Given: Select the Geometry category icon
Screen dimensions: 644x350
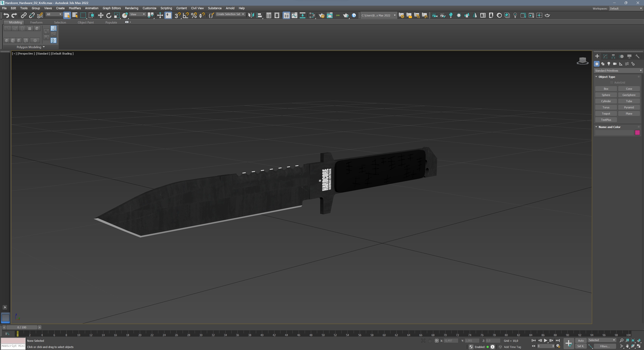Looking at the screenshot, I should (597, 64).
